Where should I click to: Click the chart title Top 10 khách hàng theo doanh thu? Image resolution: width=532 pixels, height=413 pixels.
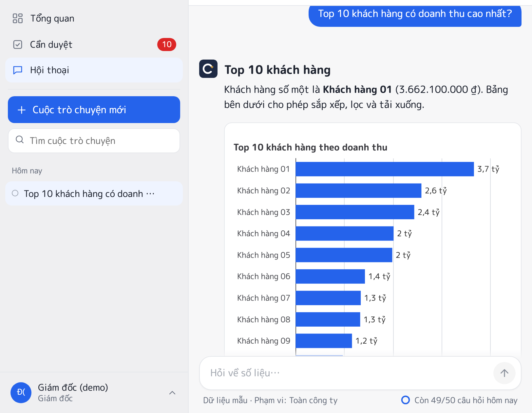tap(310, 147)
